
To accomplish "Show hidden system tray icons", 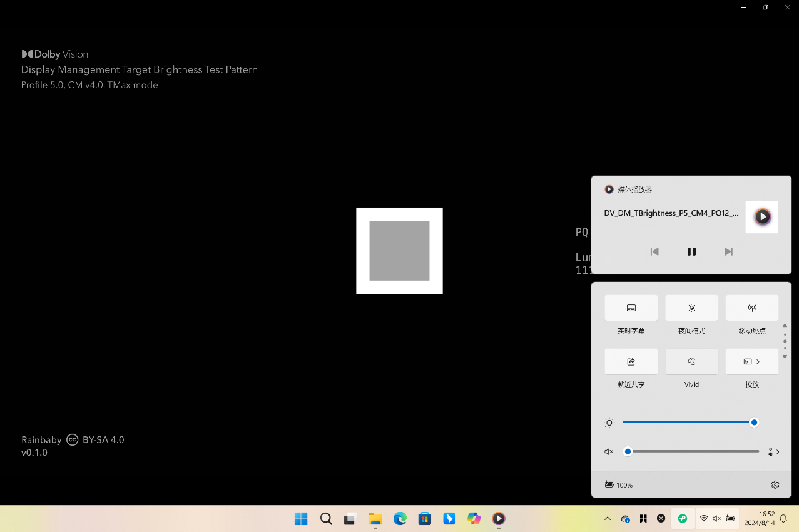I will tap(608, 518).
